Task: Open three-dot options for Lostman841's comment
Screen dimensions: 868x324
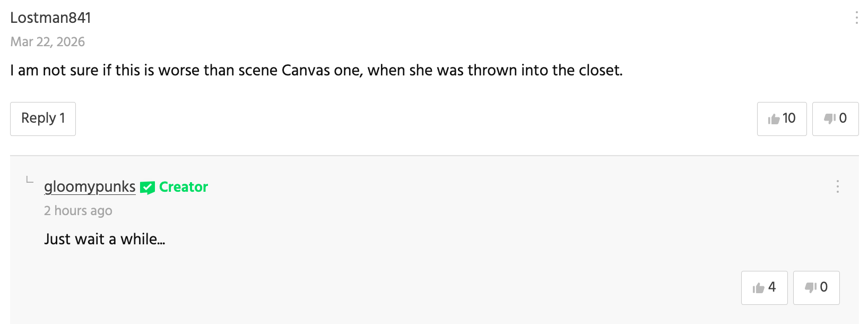Action: [x=856, y=18]
